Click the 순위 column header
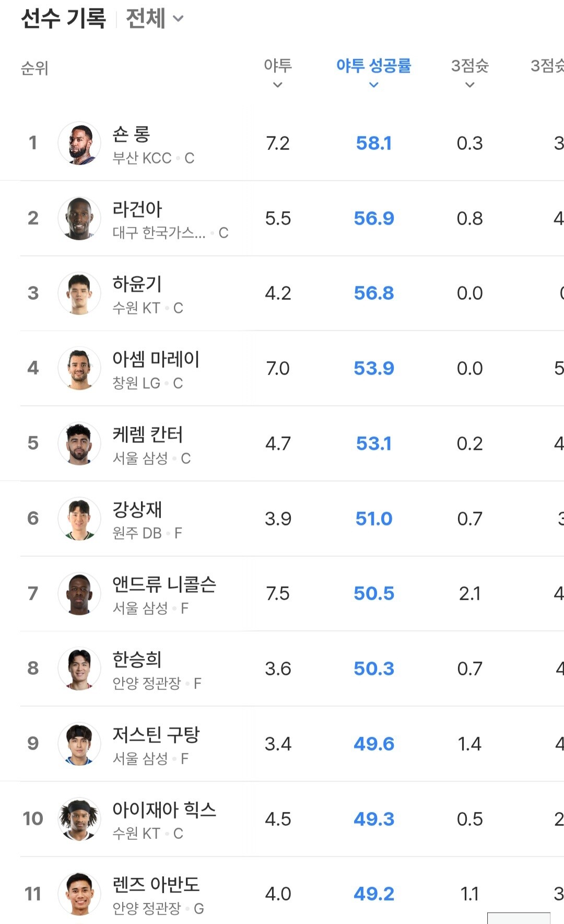Image resolution: width=564 pixels, height=924 pixels. (34, 68)
